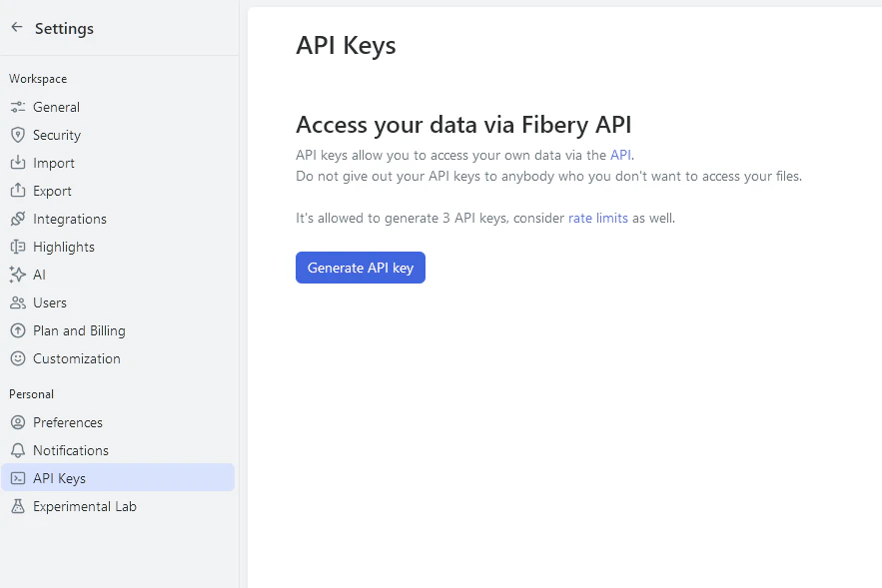The image size is (882, 588).
Task: Click the Integrations plug icon
Action: click(17, 219)
